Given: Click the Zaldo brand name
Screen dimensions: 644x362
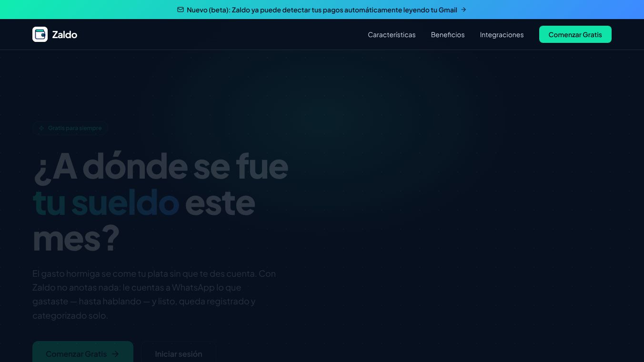Looking at the screenshot, I should point(65,34).
